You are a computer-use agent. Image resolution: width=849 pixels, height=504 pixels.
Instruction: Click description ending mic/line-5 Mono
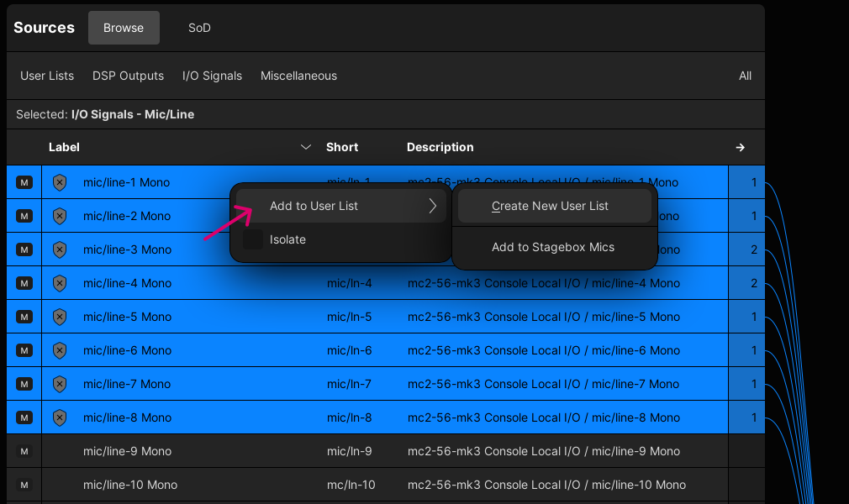pos(544,317)
